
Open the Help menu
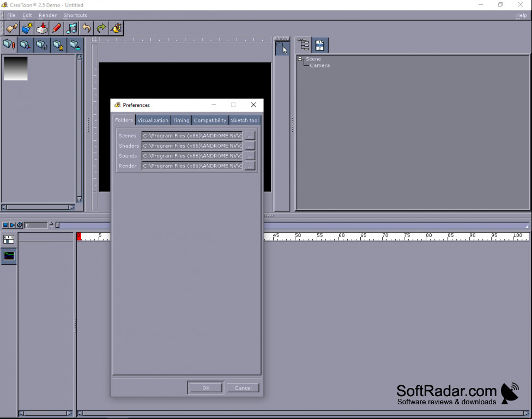click(x=521, y=15)
